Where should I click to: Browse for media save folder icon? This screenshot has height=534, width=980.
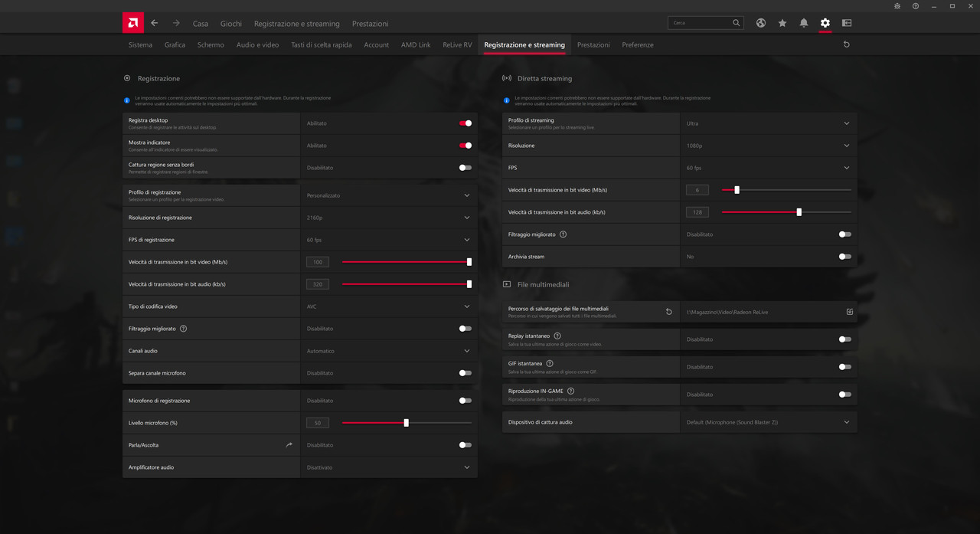850,312
